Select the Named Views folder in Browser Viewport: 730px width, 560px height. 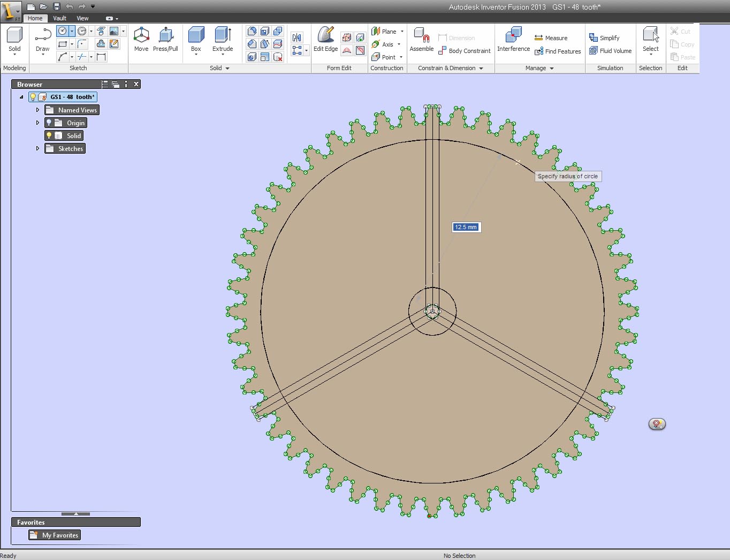pyautogui.click(x=72, y=110)
